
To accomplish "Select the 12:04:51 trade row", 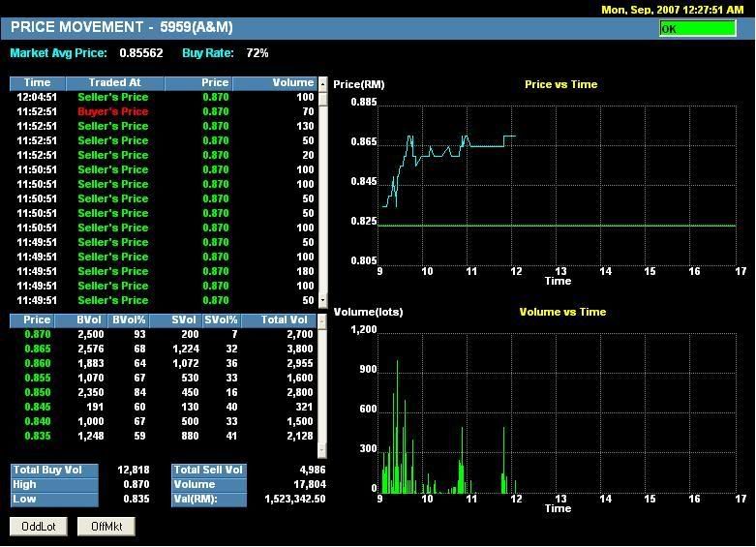I will [x=165, y=97].
